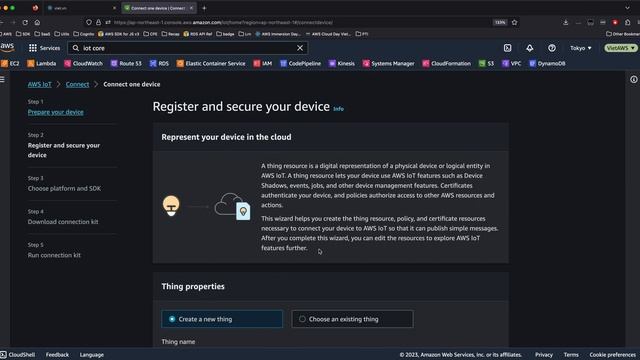Open the Systems Manager favorites shortcut

click(389, 64)
